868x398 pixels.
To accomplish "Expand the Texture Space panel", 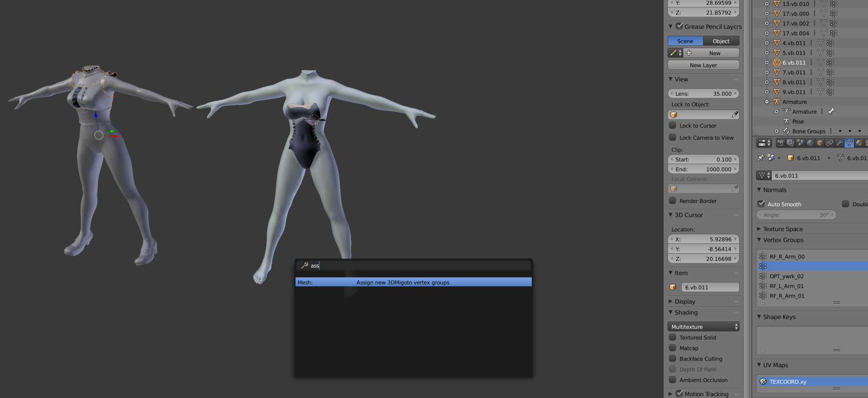I will tap(759, 229).
